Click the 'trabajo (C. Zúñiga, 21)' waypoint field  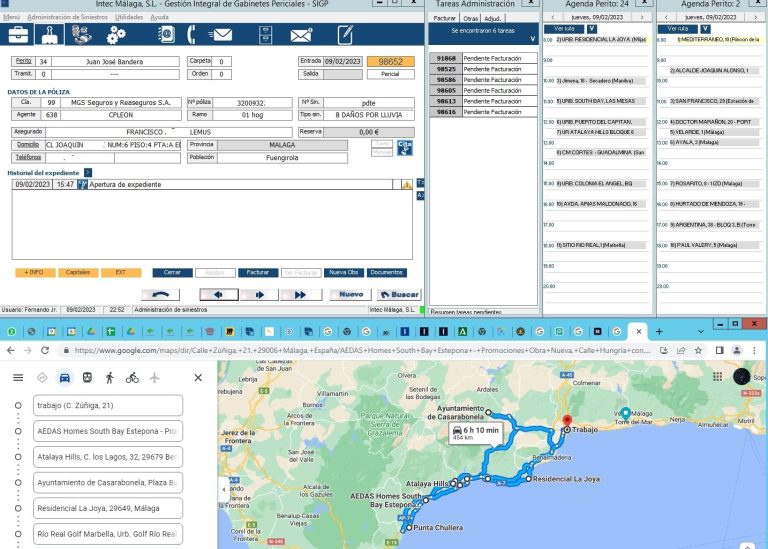click(x=108, y=406)
